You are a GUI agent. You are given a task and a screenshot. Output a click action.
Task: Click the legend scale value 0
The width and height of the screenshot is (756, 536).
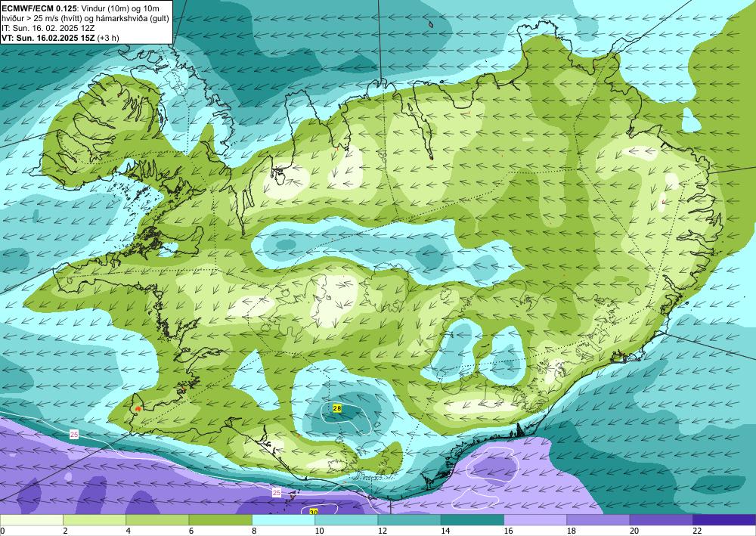click(x=2, y=531)
